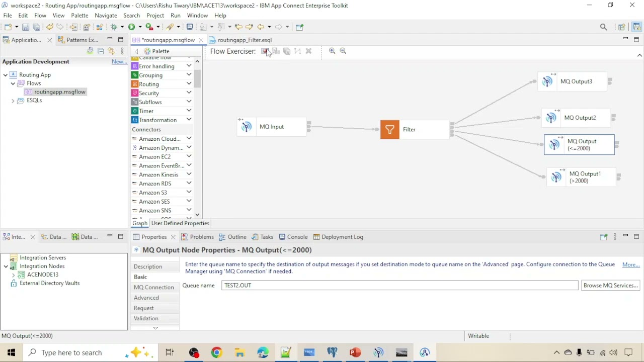Open the Project menu

[x=155, y=16]
